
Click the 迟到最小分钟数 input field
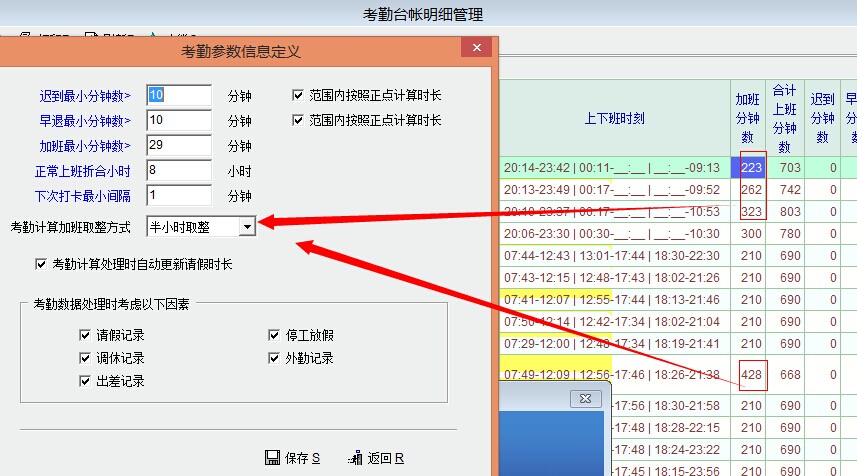tap(179, 95)
